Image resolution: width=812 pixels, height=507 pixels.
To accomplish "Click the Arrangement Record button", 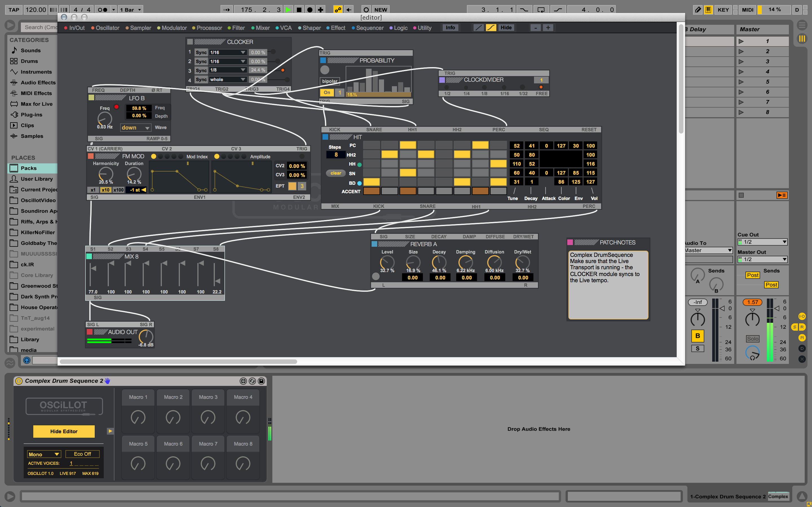I will point(310,10).
